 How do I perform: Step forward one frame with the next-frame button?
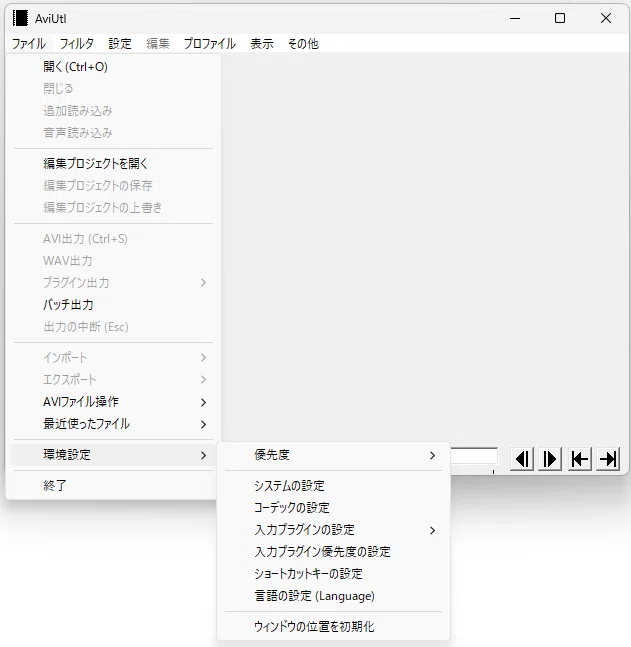550,459
